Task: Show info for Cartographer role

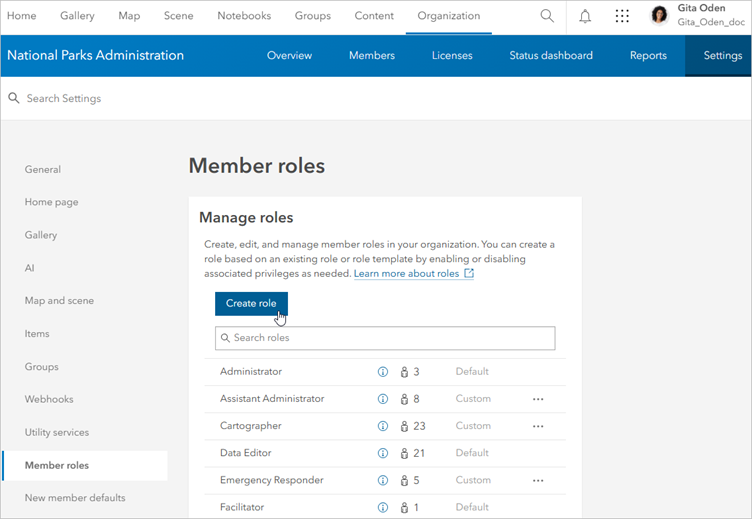Action: (383, 426)
